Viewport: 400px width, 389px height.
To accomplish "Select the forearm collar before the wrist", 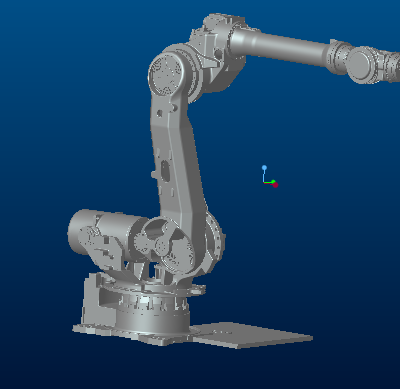I will tap(337, 57).
